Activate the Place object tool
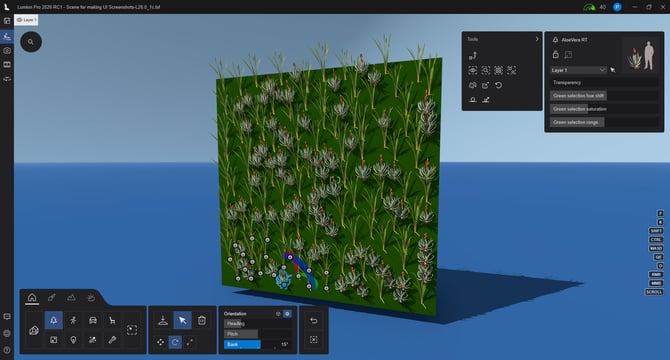The width and height of the screenshot is (670, 360). [163, 320]
